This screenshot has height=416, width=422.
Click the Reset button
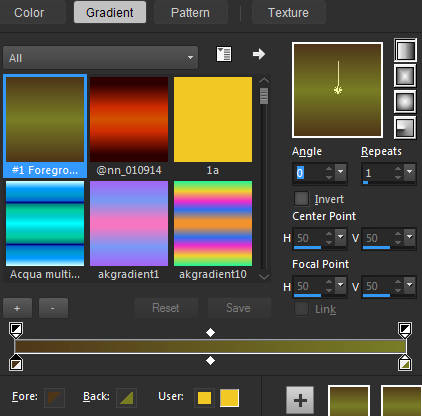pos(166,308)
